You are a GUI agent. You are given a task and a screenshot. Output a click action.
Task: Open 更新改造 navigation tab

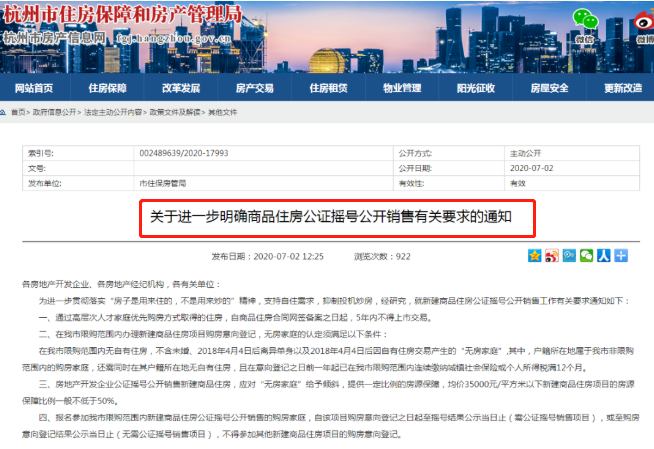623,88
